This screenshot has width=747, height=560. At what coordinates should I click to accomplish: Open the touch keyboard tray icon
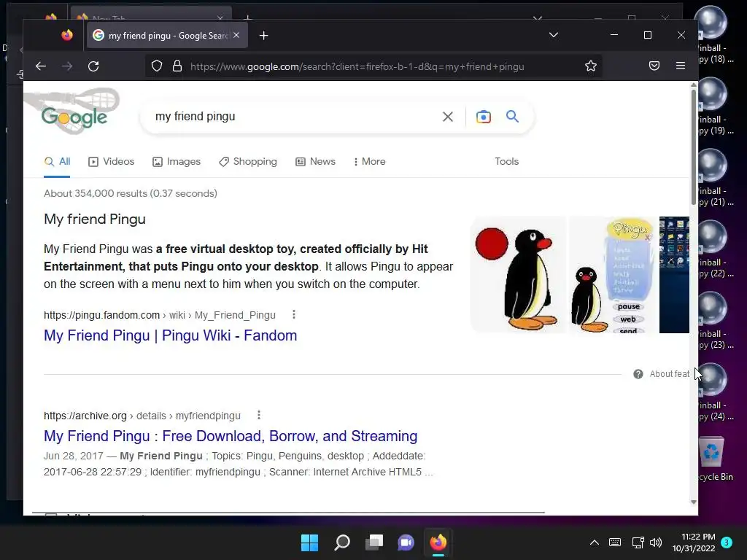614,542
